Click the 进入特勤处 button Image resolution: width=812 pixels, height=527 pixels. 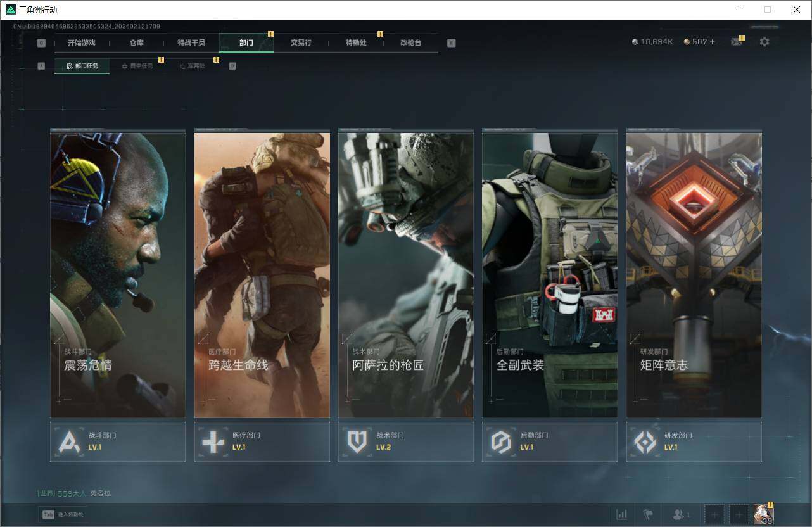[63, 514]
